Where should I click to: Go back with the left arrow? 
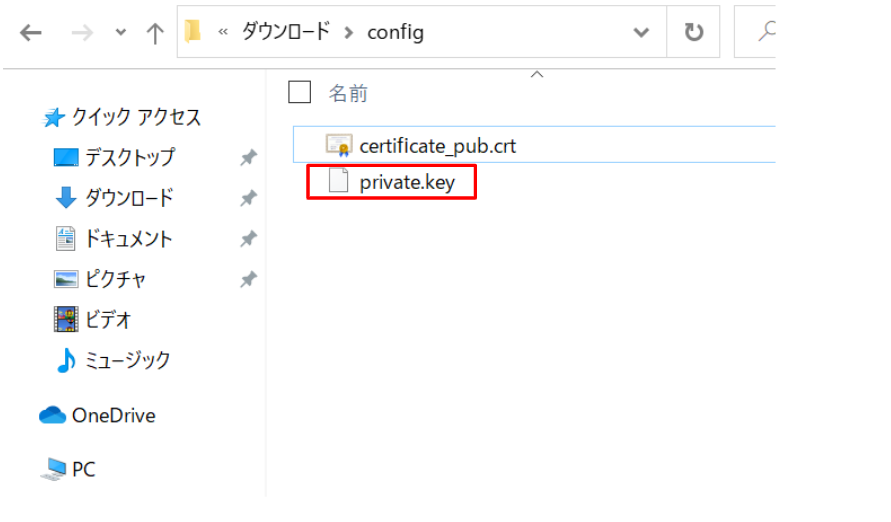coord(31,33)
